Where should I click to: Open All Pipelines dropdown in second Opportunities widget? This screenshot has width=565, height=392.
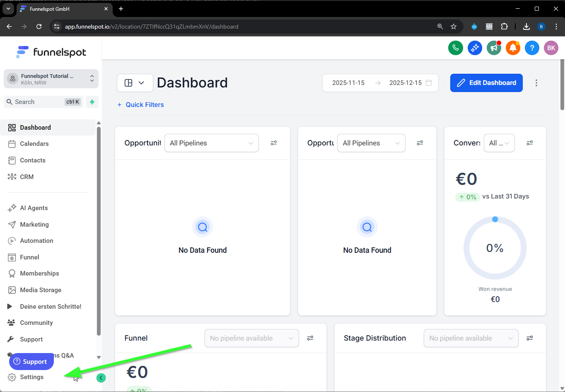tap(371, 143)
